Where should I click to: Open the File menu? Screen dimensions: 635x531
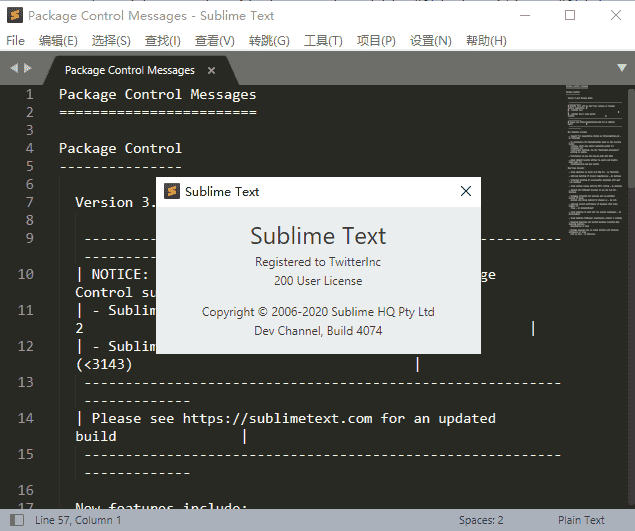click(15, 41)
